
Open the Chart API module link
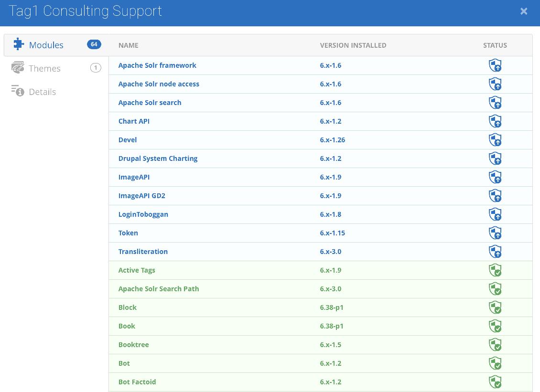point(134,121)
